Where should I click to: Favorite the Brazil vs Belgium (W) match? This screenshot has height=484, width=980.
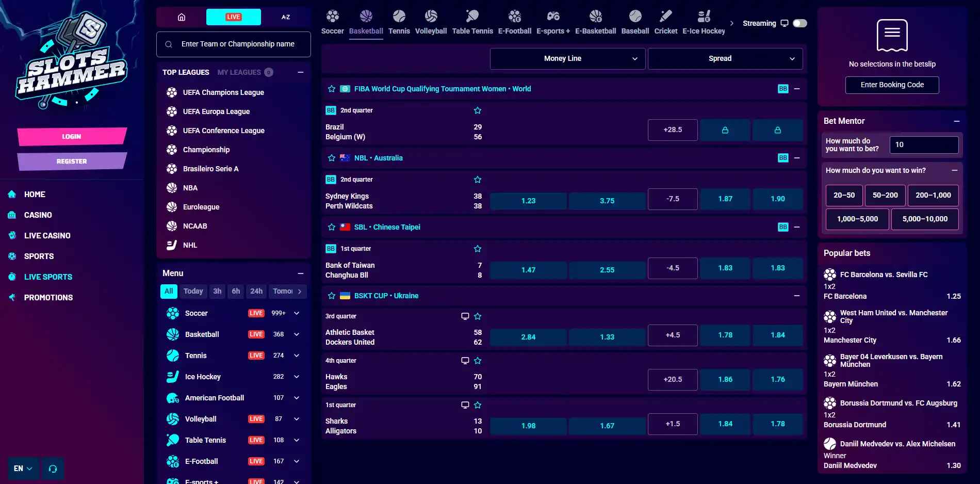tap(478, 110)
